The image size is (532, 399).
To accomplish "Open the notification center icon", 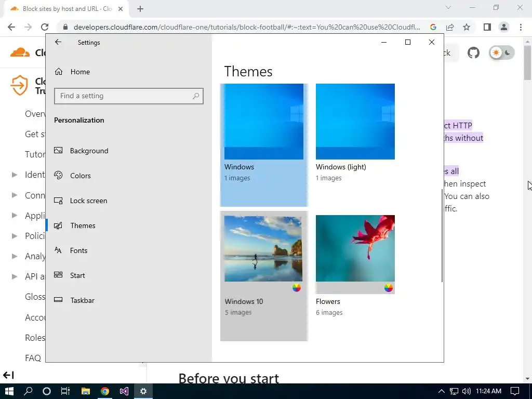I will click(515, 391).
